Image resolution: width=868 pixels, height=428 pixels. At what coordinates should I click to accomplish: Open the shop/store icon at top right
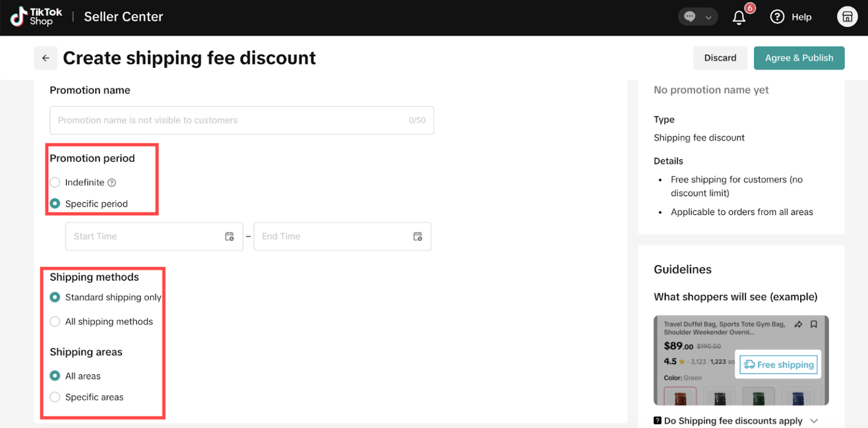tap(847, 17)
